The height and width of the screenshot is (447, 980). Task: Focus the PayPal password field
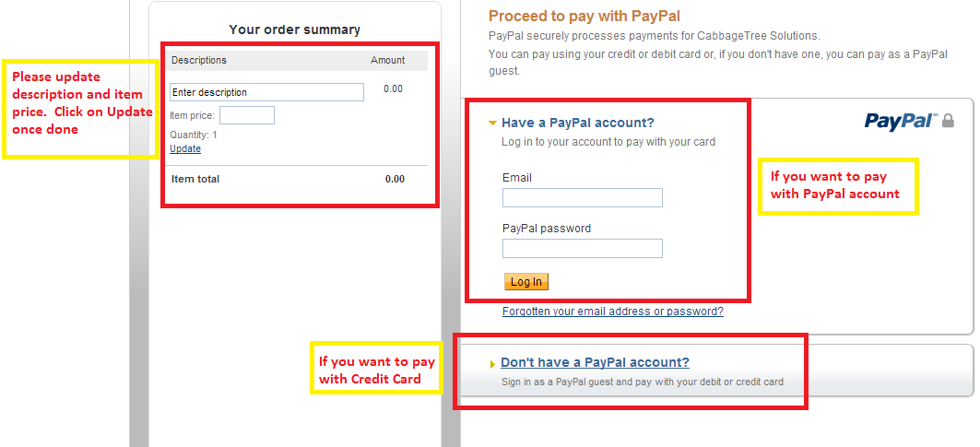pos(583,248)
